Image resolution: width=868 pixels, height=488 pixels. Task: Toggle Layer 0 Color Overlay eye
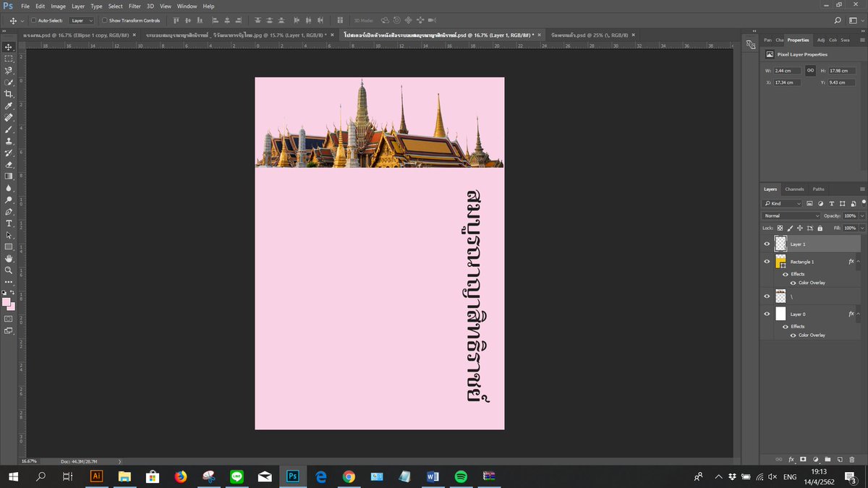pyautogui.click(x=793, y=335)
